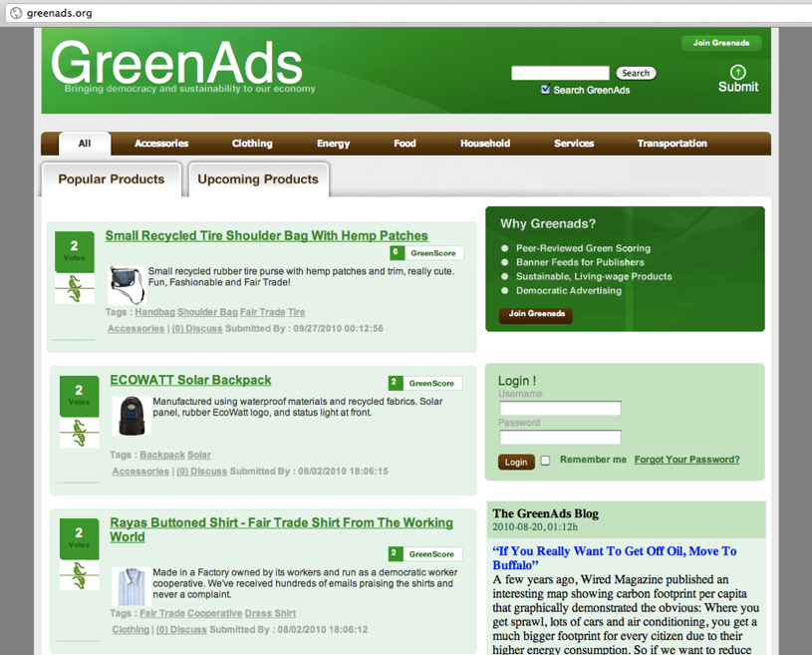Open GreenScore badge for Rayas Buttoned Shirt

[425, 554]
